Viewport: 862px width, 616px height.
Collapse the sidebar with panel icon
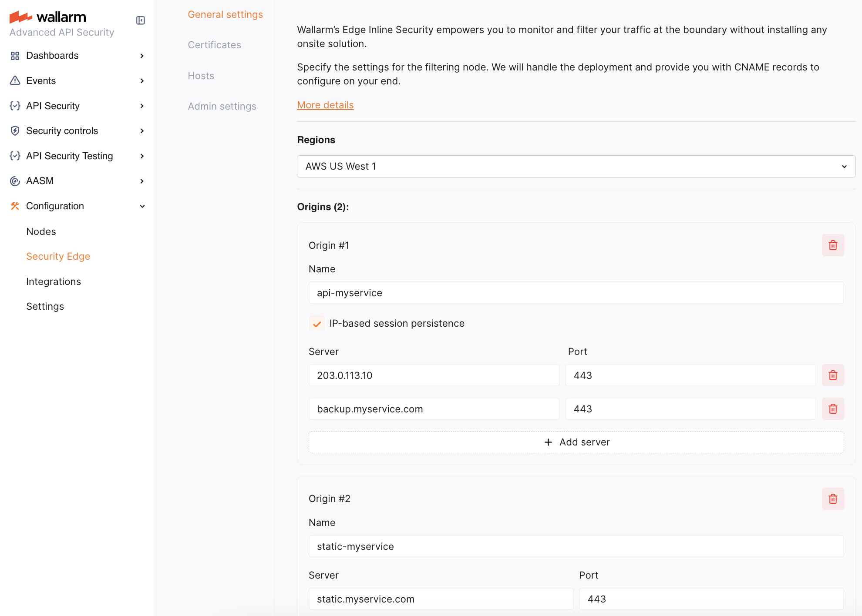click(x=140, y=20)
